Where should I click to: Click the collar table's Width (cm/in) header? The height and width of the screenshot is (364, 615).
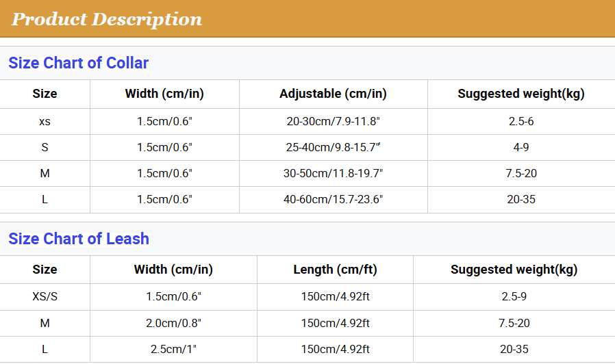(164, 94)
